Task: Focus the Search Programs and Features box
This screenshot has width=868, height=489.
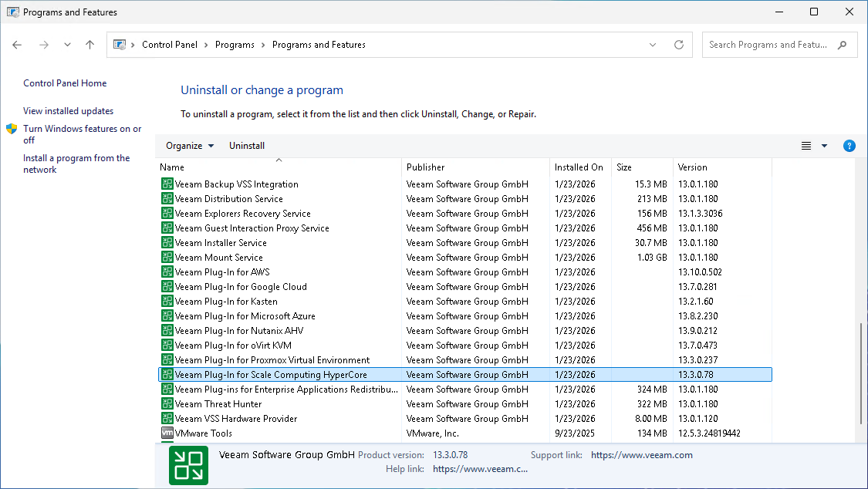Action: pyautogui.click(x=779, y=45)
